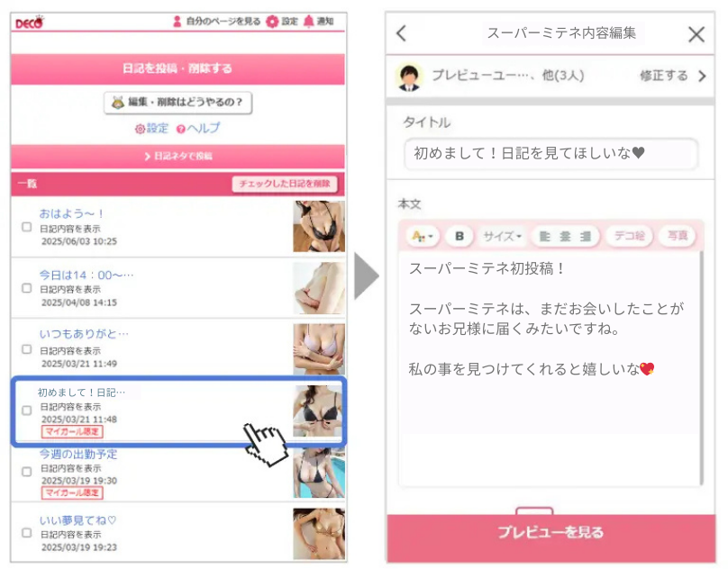Click the ヘルプ link
This screenshot has width=728, height=569.
pyautogui.click(x=198, y=129)
